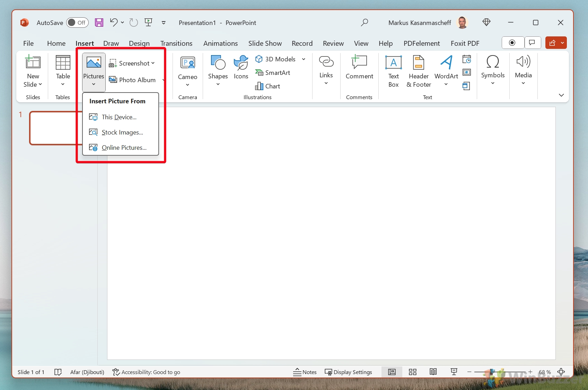Start presentation from beginning icon

pyautogui.click(x=148, y=23)
